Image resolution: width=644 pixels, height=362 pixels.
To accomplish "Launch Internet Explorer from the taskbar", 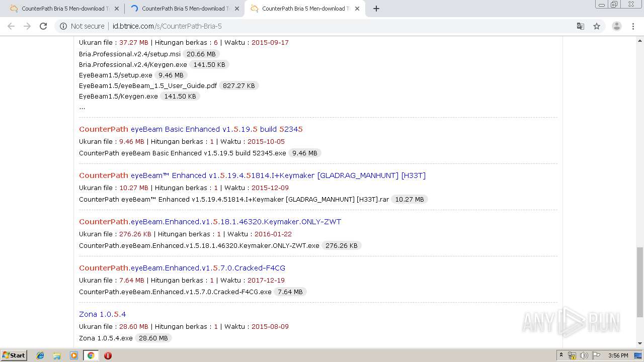I will tap(40, 355).
